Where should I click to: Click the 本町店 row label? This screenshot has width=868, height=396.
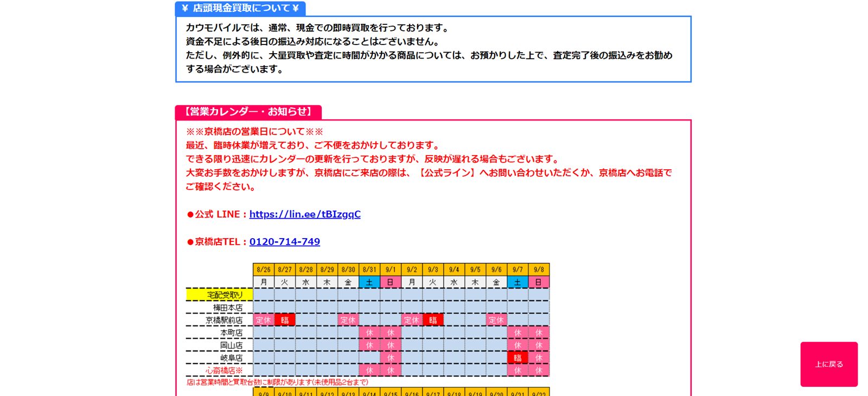coord(232,333)
